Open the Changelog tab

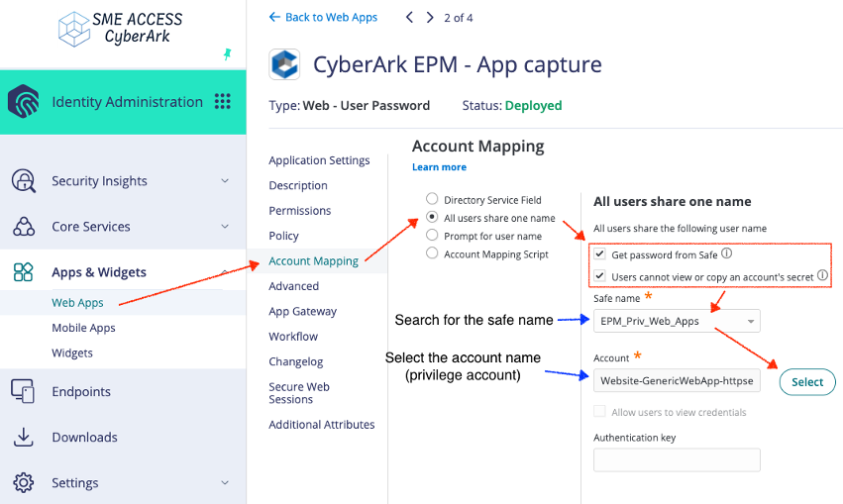[296, 361]
